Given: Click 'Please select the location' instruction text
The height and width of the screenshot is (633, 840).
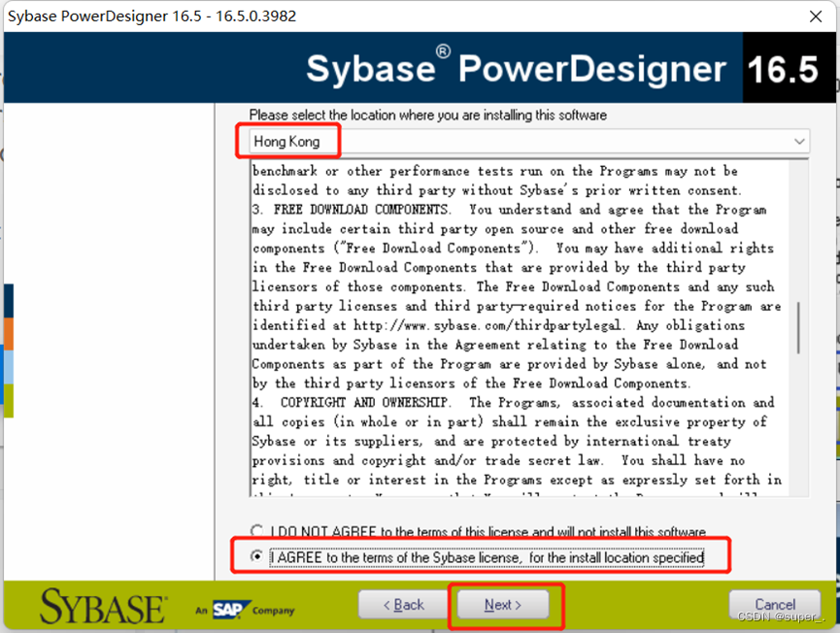Looking at the screenshot, I should (x=427, y=116).
